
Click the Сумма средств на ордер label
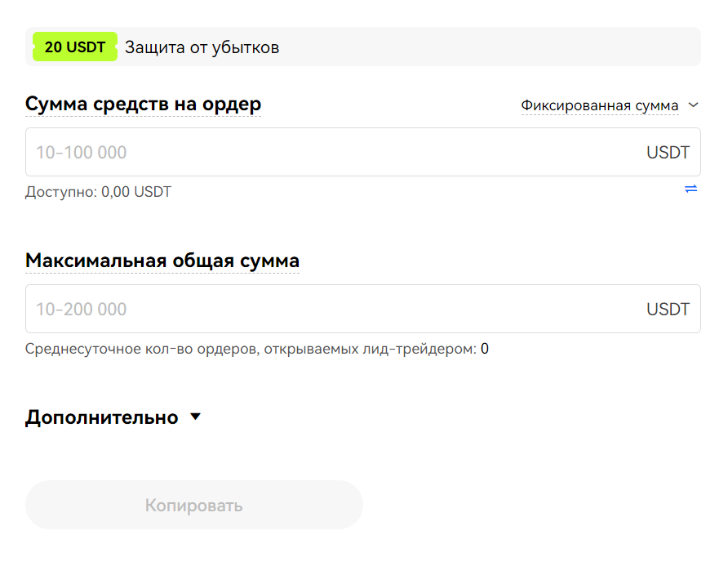tap(143, 105)
